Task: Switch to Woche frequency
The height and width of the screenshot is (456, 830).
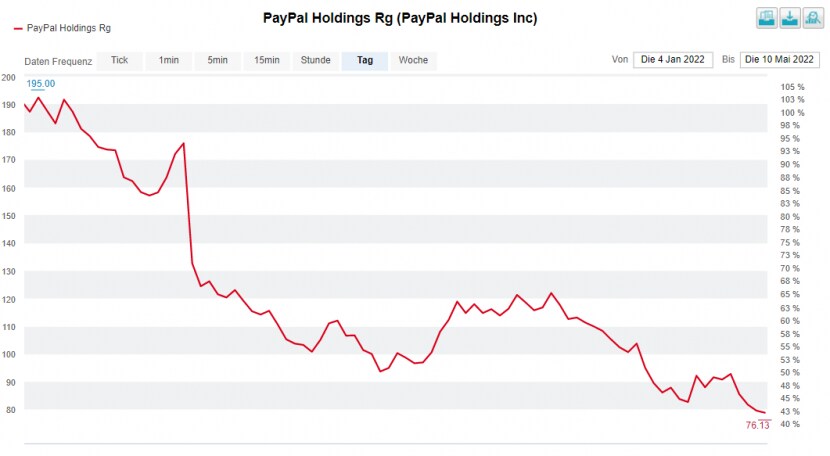Action: click(413, 60)
